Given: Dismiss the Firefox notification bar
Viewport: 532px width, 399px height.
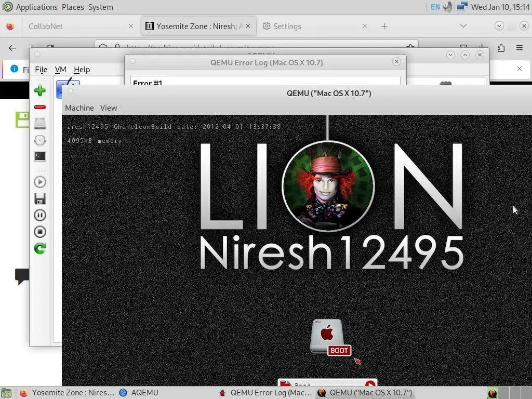Looking at the screenshot, I should [x=520, y=69].
